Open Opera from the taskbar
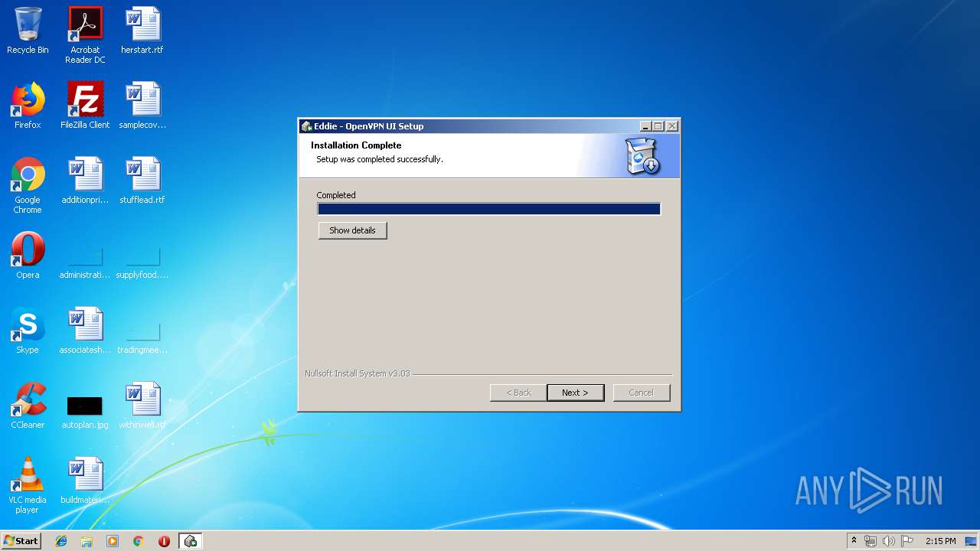Image resolution: width=980 pixels, height=551 pixels. coord(164,541)
